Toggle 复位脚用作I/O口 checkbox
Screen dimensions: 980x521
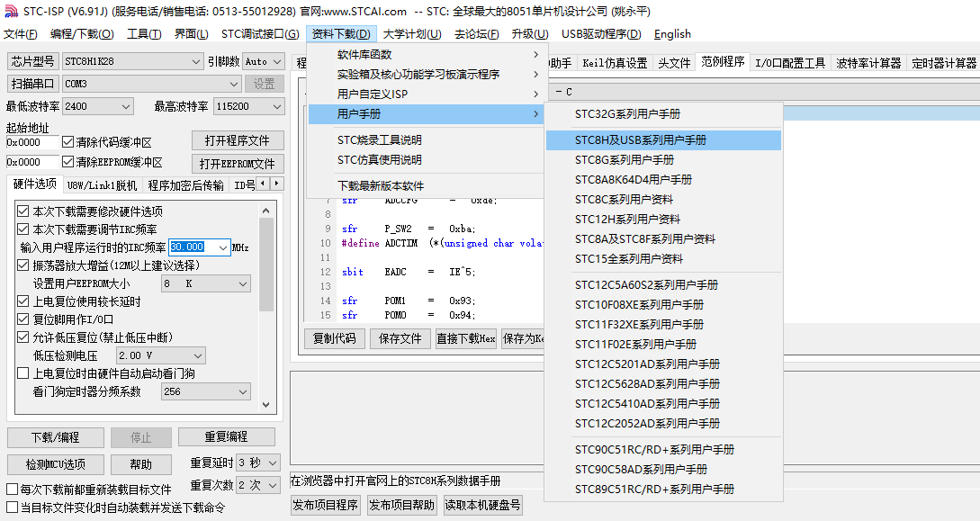point(23,319)
